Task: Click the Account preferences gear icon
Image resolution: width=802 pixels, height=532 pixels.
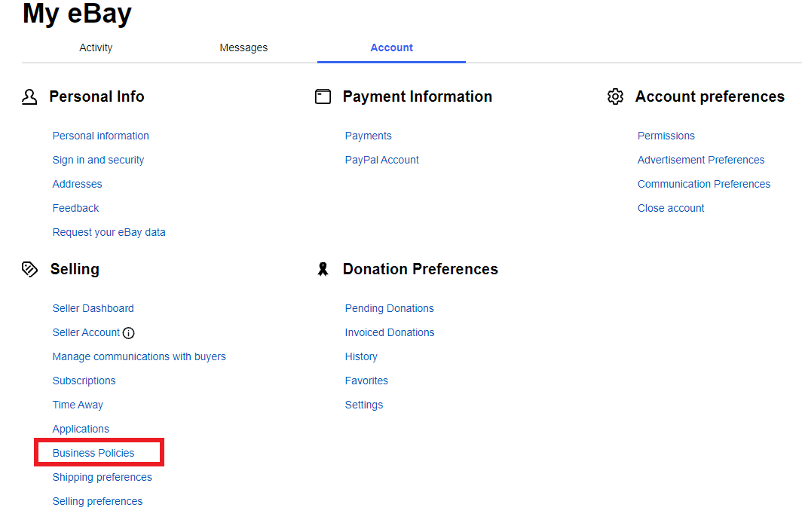Action: tap(615, 96)
